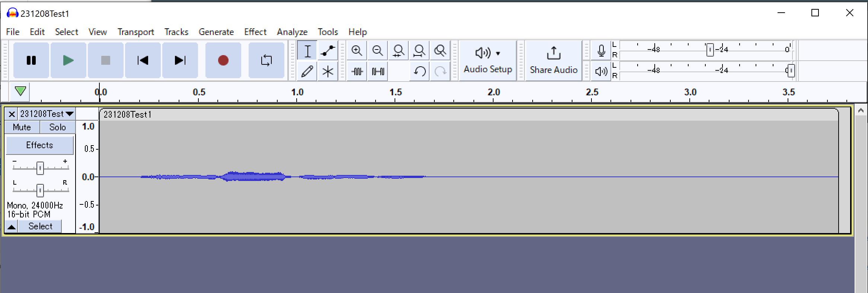Click the vertical scale at 0.0
Viewport: 868px width, 293px height.
88,177
